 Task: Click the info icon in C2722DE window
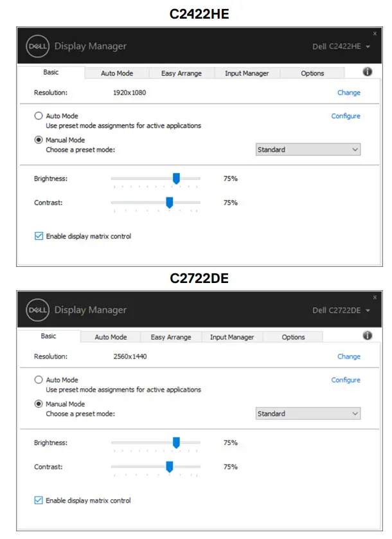coord(368,336)
